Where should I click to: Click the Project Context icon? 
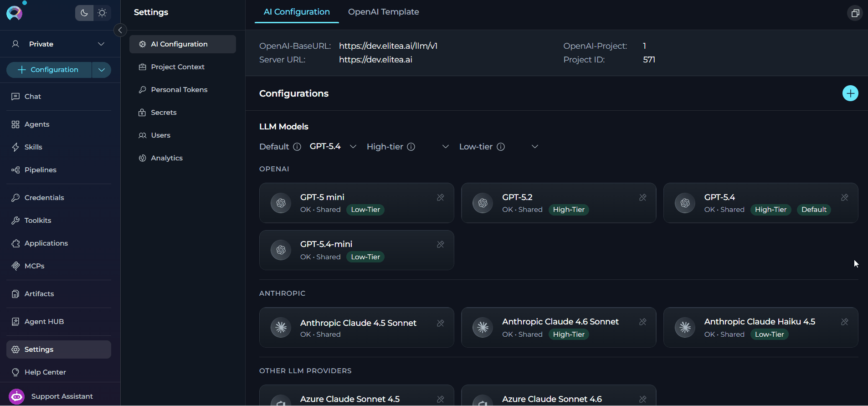[x=143, y=67]
